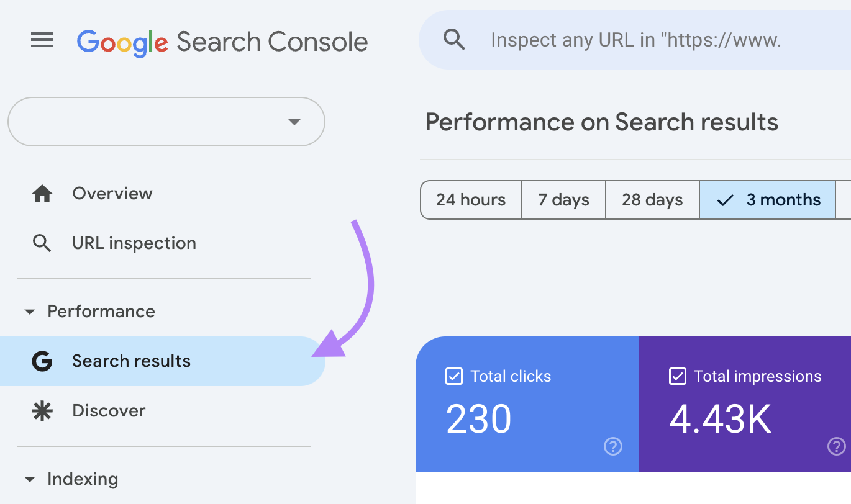Click the Overview home icon
The image size is (851, 504).
pyautogui.click(x=42, y=194)
